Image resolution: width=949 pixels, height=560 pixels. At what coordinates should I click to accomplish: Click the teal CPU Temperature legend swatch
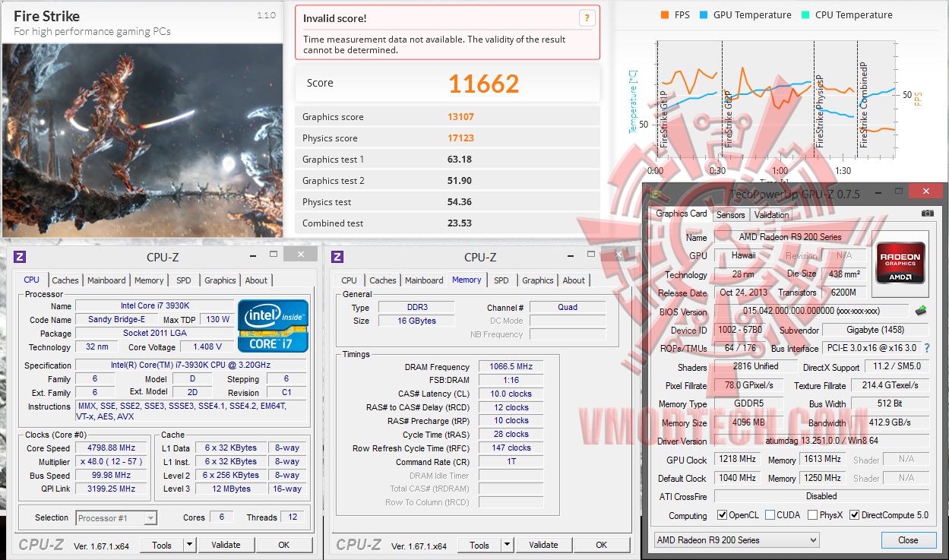point(806,14)
